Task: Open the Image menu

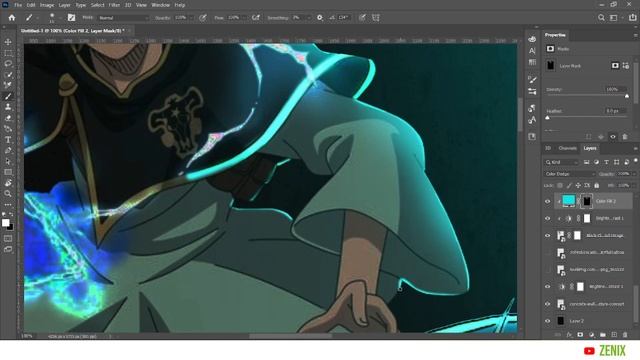Action: coord(47,5)
